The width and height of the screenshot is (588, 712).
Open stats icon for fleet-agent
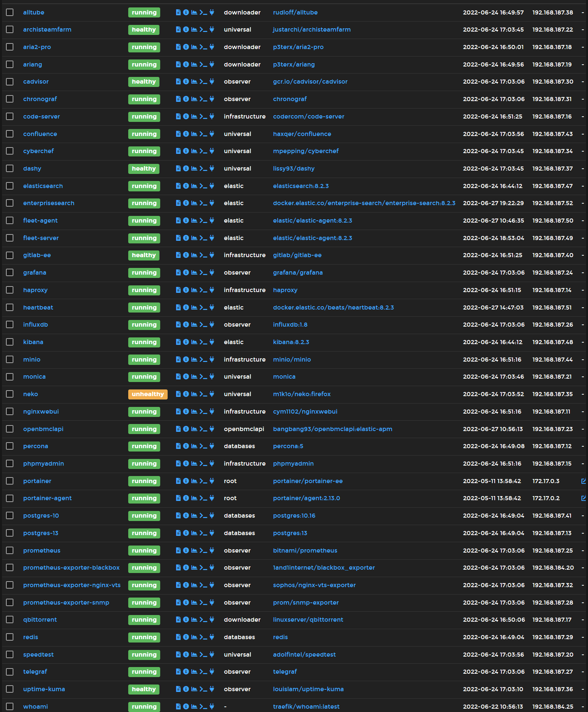pos(194,220)
